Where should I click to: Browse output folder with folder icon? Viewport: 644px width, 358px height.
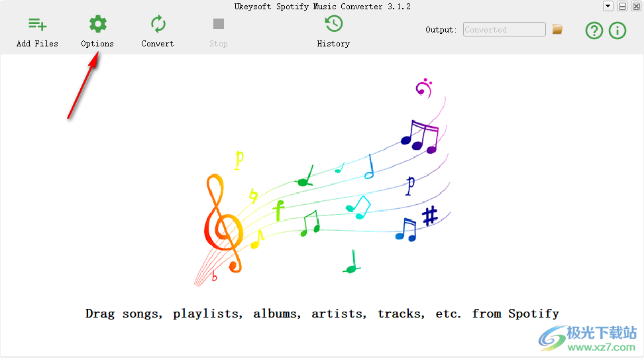tap(557, 29)
